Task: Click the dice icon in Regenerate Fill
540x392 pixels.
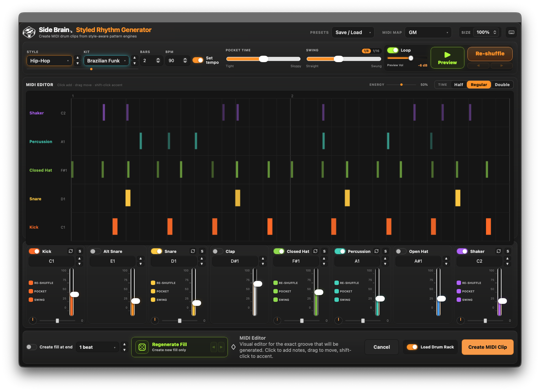Action: (x=142, y=347)
